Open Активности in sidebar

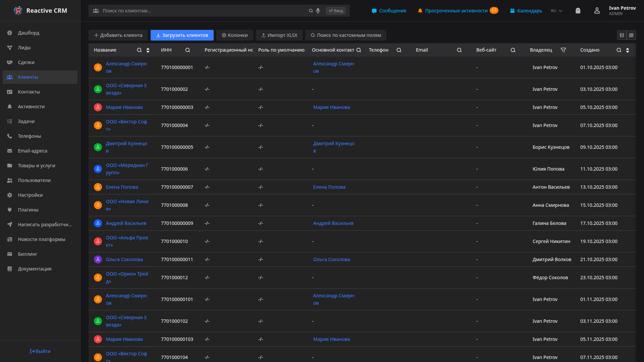40,107
